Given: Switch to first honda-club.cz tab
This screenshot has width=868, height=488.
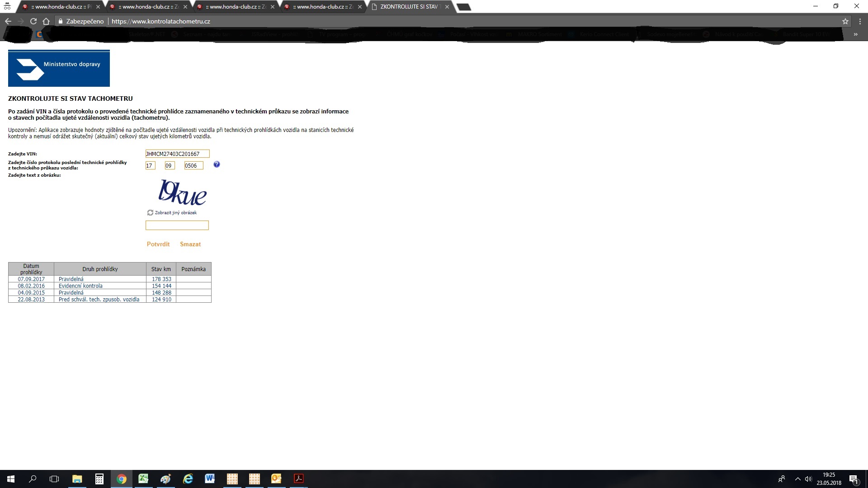Looking at the screenshot, I should [59, 7].
